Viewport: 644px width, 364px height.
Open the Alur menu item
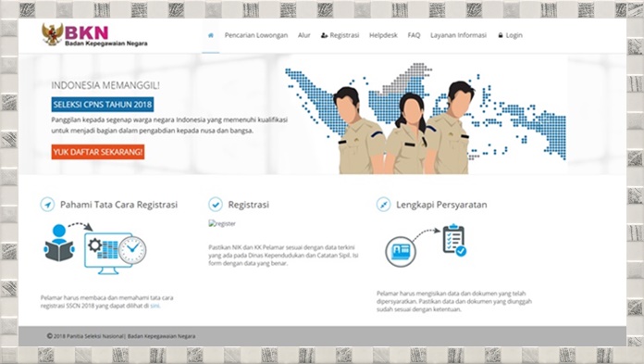(x=303, y=35)
